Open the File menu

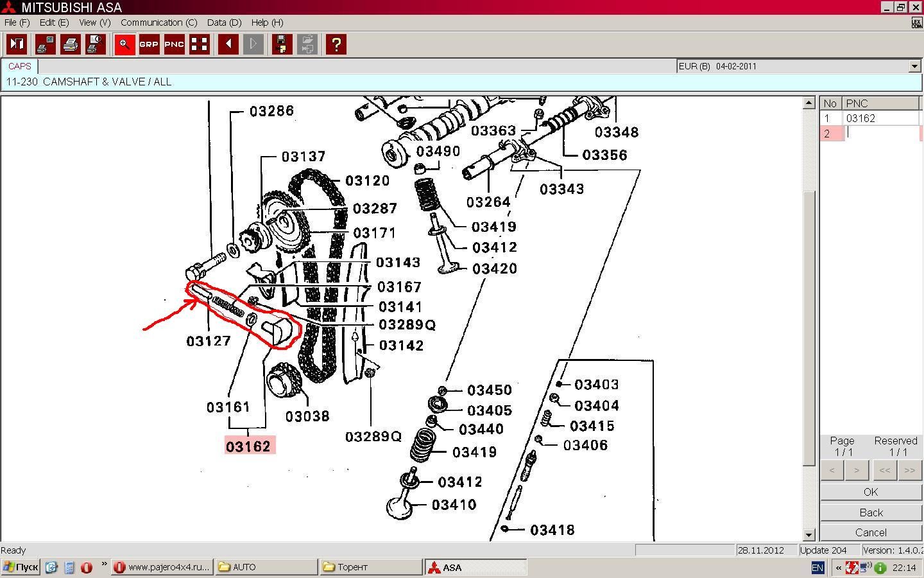[x=17, y=22]
